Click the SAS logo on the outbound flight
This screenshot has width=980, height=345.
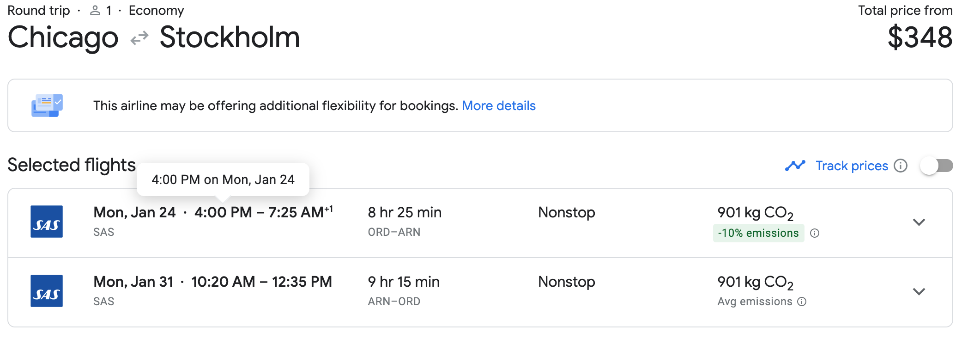[47, 222]
